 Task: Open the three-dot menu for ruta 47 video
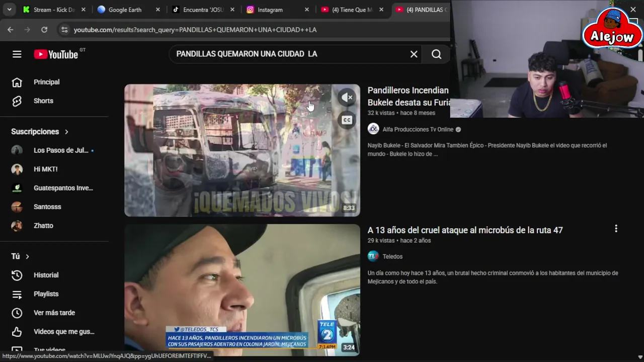[616, 229]
